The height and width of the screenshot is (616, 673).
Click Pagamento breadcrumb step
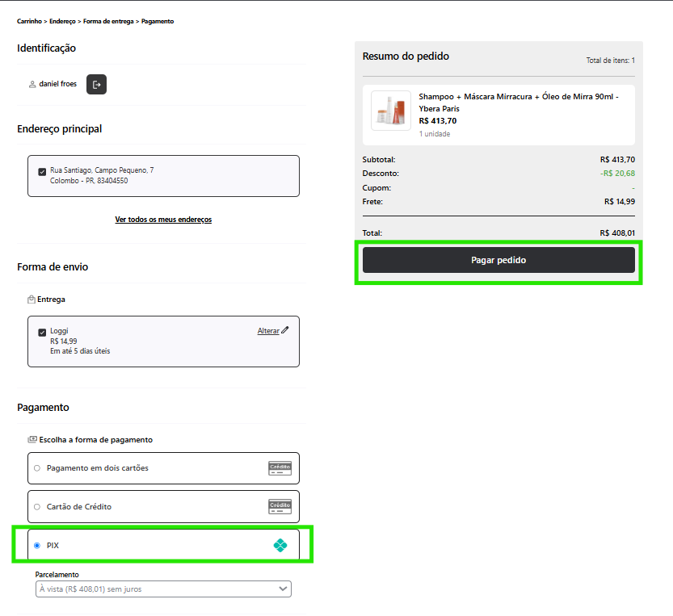click(x=158, y=22)
